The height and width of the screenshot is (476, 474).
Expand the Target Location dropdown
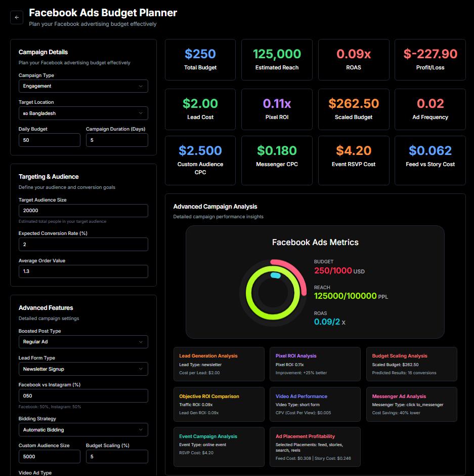pyautogui.click(x=83, y=113)
